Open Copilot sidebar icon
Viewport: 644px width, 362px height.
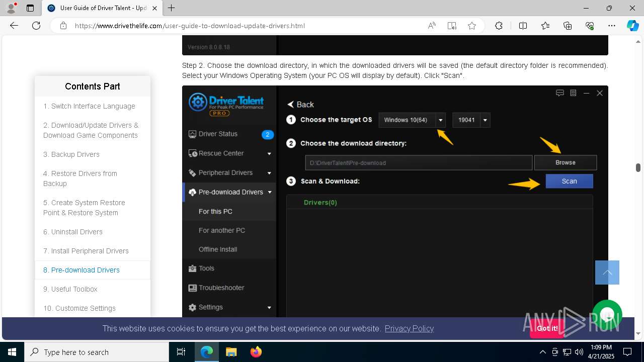633,26
